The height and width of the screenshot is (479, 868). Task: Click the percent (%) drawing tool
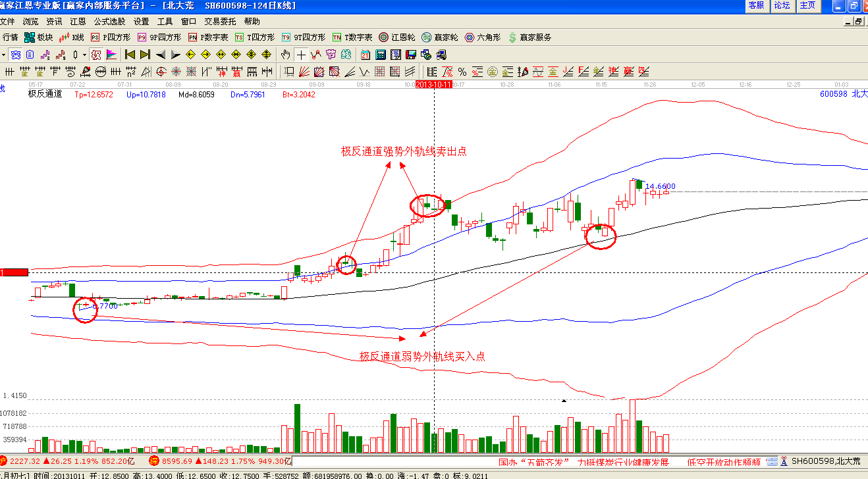462,72
